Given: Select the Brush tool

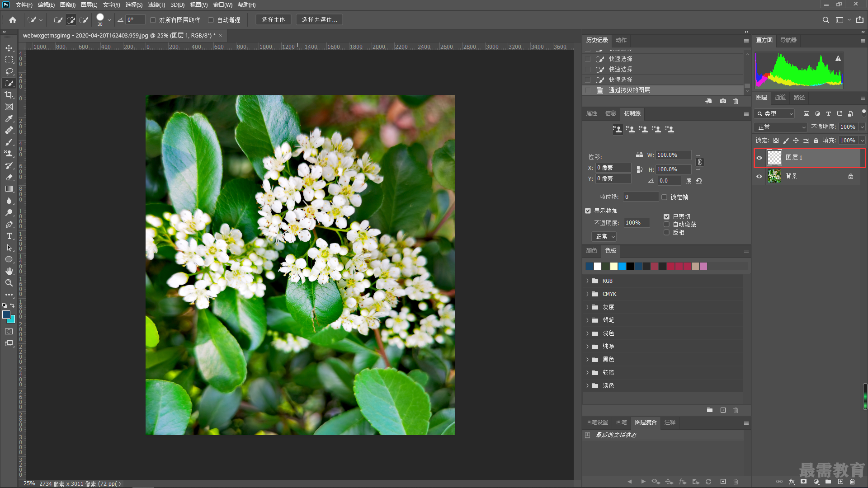Looking at the screenshot, I should 9,142.
